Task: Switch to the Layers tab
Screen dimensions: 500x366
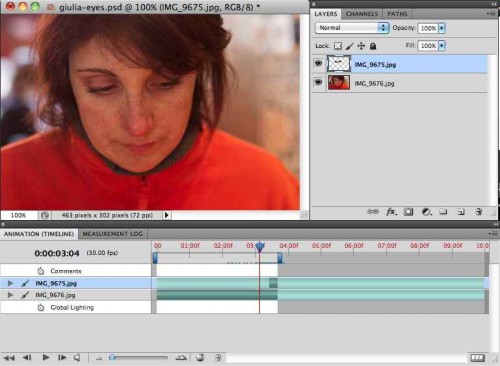Action: pyautogui.click(x=326, y=14)
